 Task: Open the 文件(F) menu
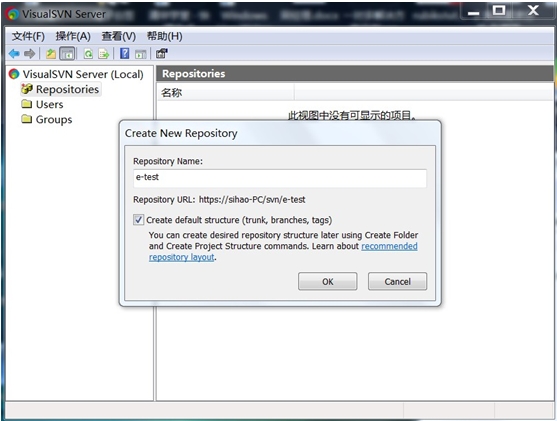coord(28,36)
